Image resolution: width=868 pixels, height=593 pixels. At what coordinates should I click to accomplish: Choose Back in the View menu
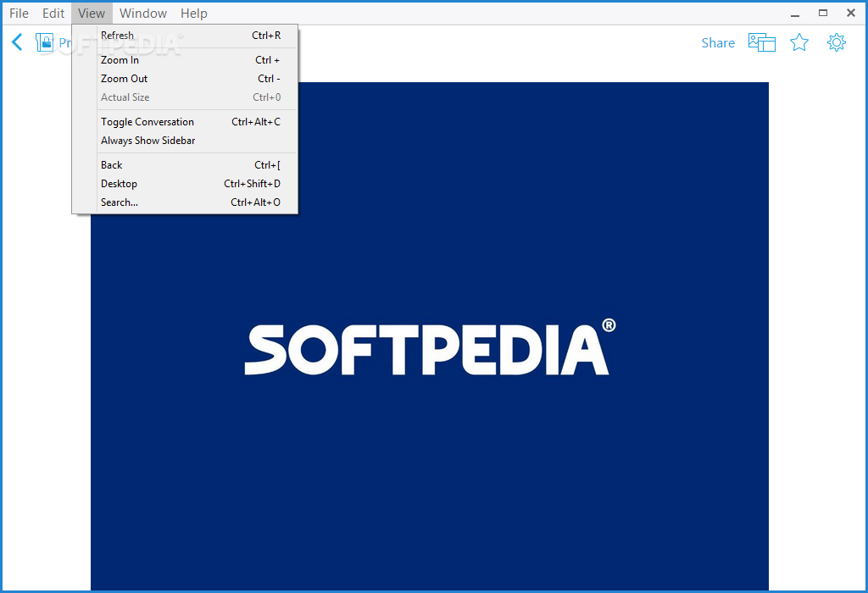185,165
